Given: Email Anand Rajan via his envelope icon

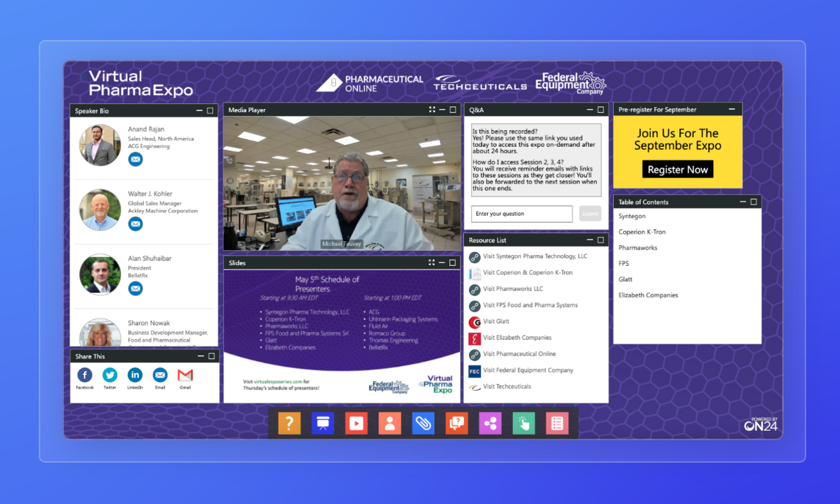Looking at the screenshot, I should coord(135,159).
